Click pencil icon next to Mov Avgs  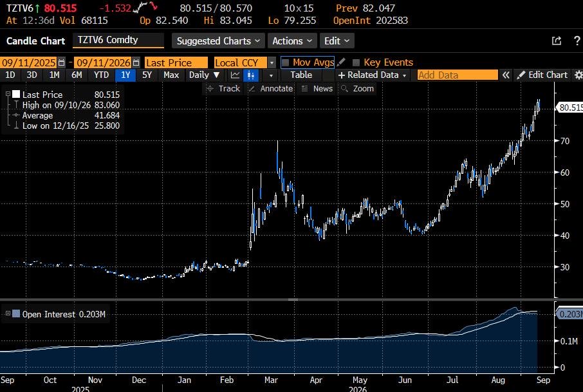click(x=341, y=62)
